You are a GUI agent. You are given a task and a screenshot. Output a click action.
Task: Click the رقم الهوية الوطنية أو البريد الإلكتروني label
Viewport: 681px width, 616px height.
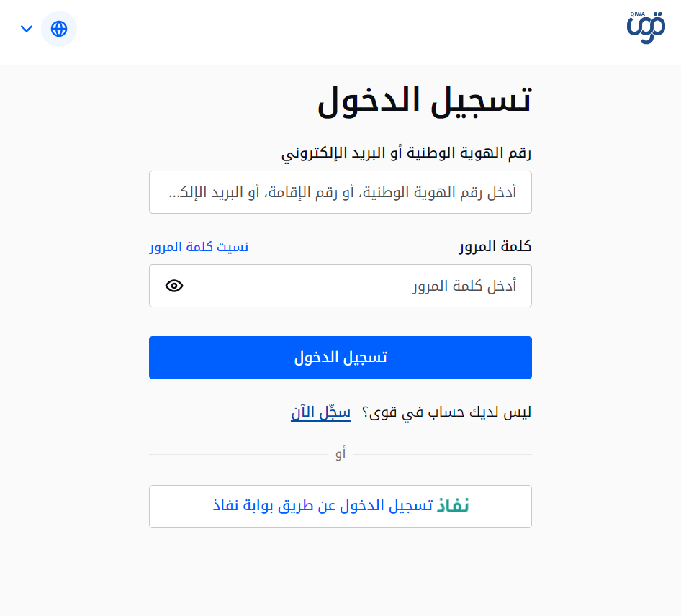click(x=406, y=153)
